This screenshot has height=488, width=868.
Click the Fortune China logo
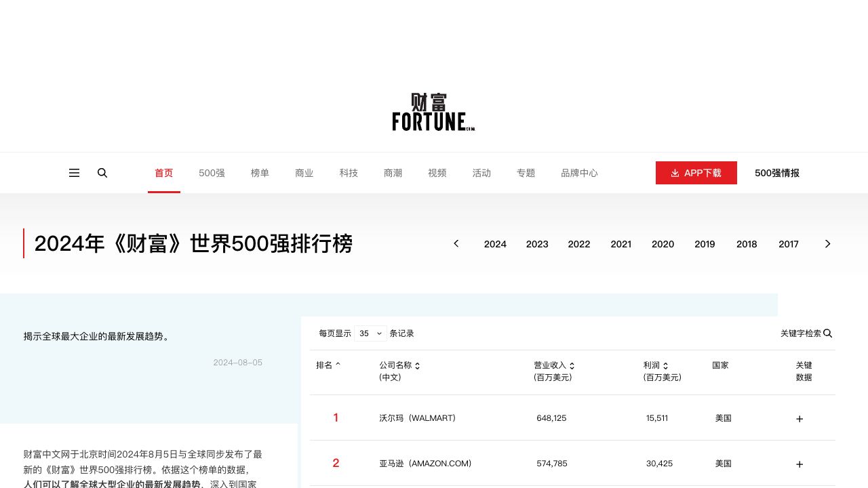(433, 112)
